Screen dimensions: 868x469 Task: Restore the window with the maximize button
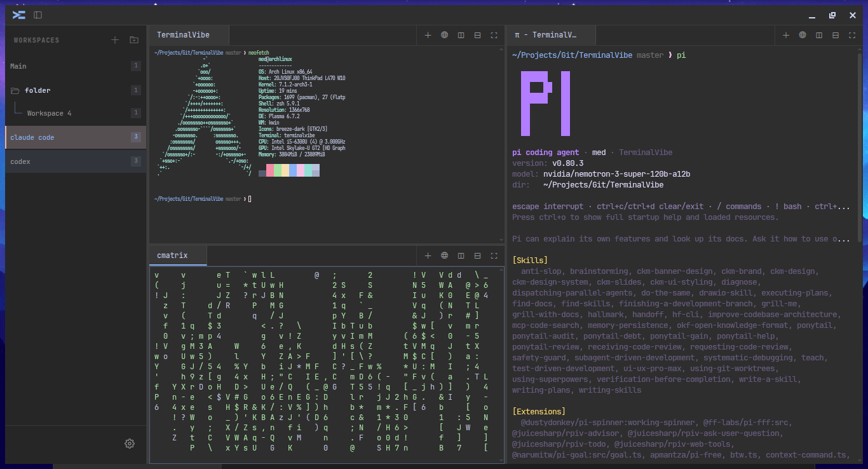[x=832, y=15]
